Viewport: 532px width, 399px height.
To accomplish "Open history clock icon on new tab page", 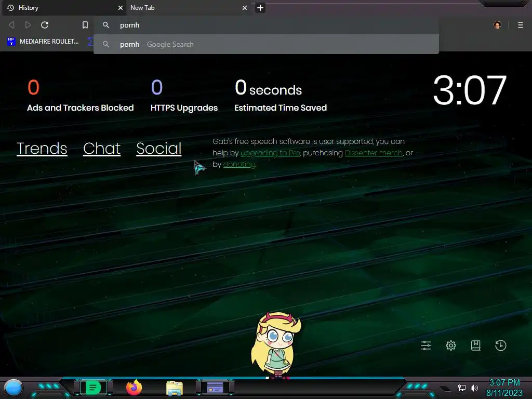I will (x=500, y=345).
